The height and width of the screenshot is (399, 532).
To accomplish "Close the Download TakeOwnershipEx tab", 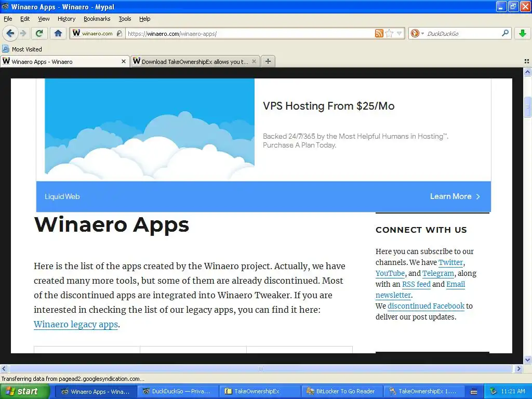I will pyautogui.click(x=254, y=61).
